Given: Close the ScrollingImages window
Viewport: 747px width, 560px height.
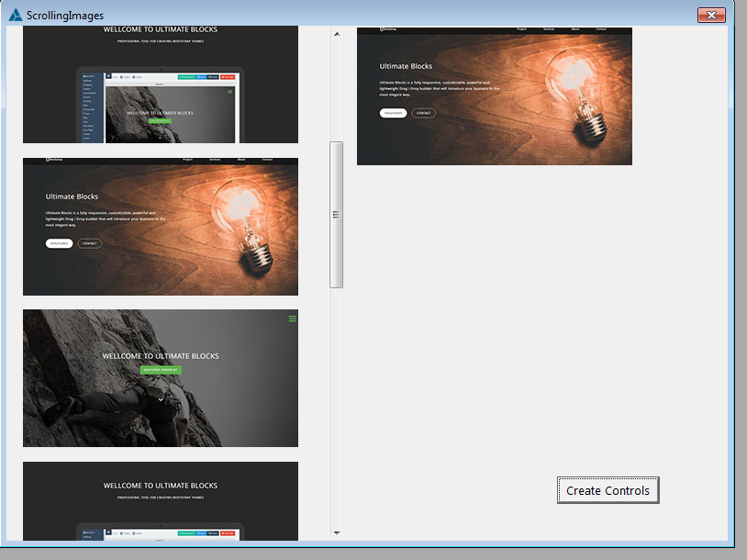Looking at the screenshot, I should 711,15.
